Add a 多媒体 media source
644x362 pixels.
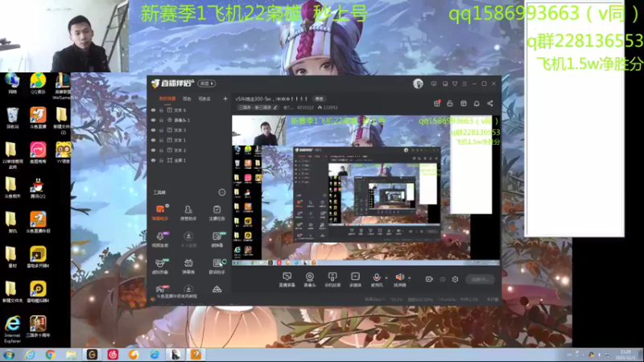tap(355, 279)
